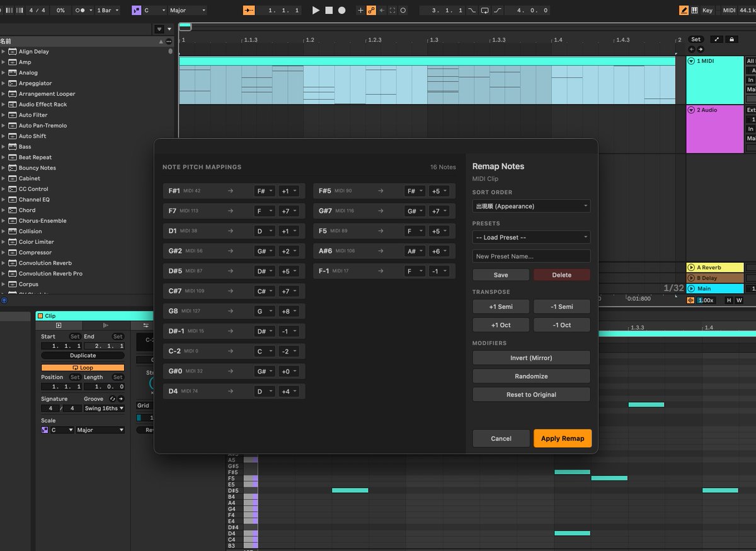Click the Re-enable automation back-arrow icon

click(x=382, y=10)
